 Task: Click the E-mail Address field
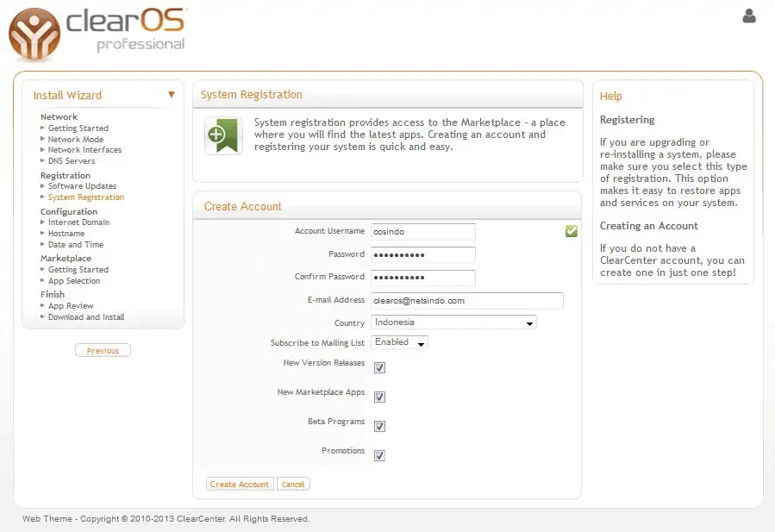(466, 300)
